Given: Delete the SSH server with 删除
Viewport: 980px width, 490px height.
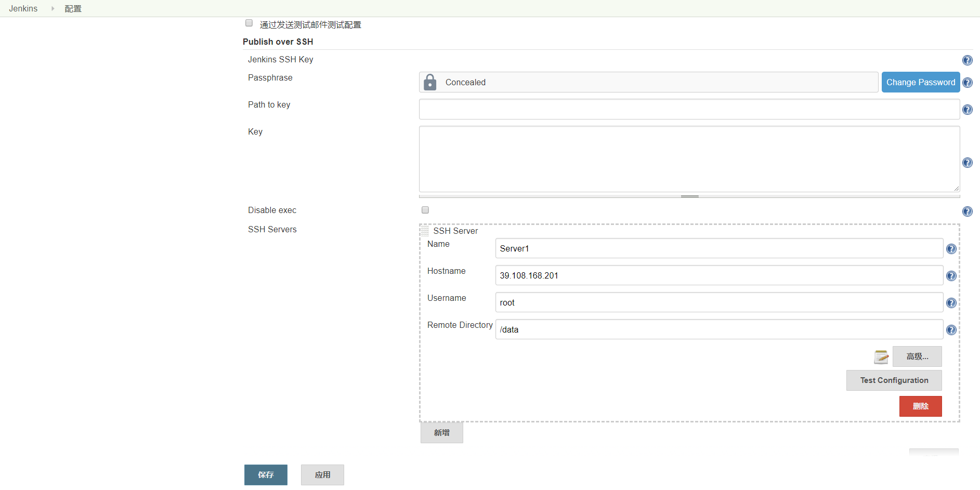Looking at the screenshot, I should click(x=921, y=406).
